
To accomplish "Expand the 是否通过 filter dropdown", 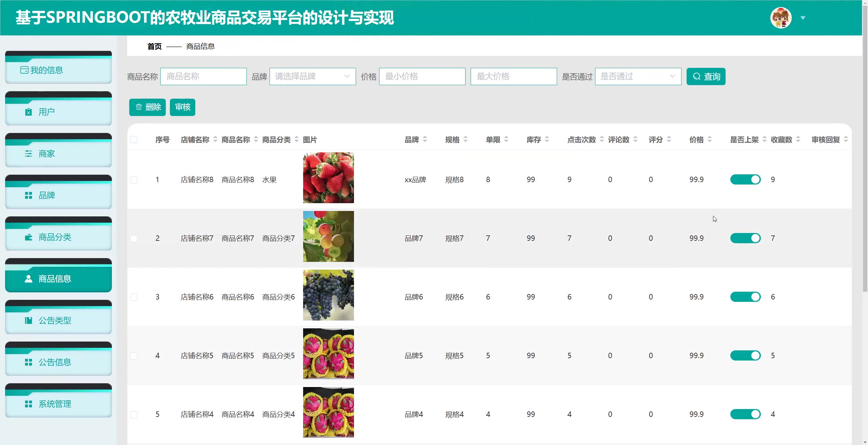I will tap(638, 76).
